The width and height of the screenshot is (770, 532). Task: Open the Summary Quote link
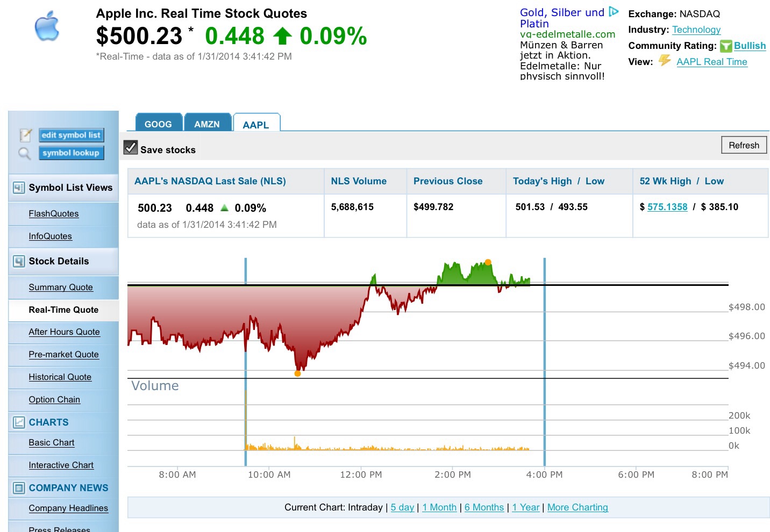(x=61, y=287)
